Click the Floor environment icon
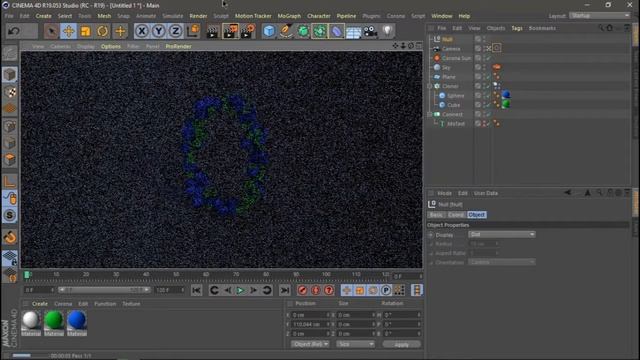 click(x=353, y=32)
